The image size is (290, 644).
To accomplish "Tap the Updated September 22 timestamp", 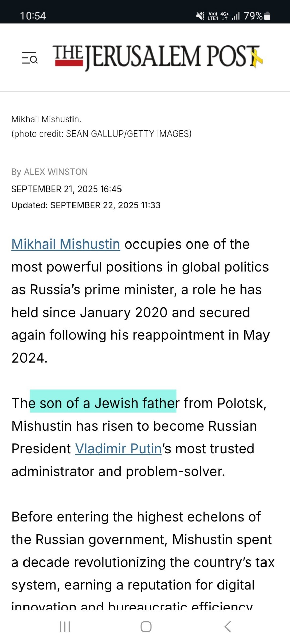I will coord(86,205).
